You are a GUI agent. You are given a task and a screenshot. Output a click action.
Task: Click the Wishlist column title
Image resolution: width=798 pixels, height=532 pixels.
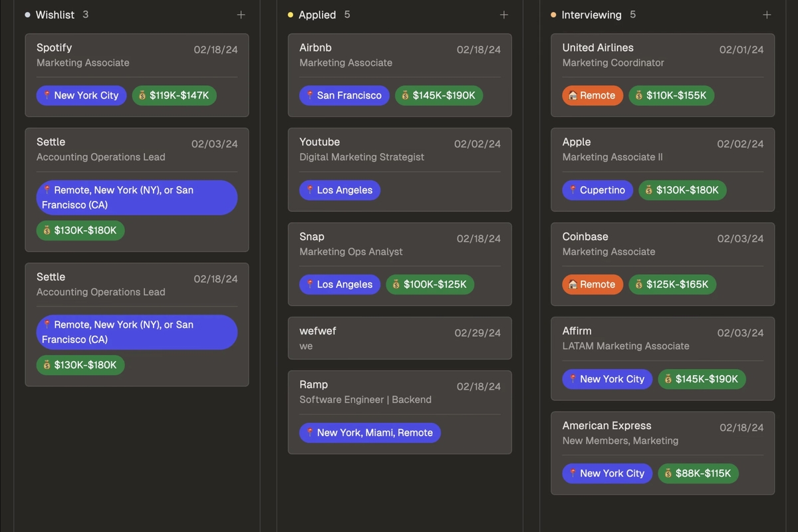point(55,15)
